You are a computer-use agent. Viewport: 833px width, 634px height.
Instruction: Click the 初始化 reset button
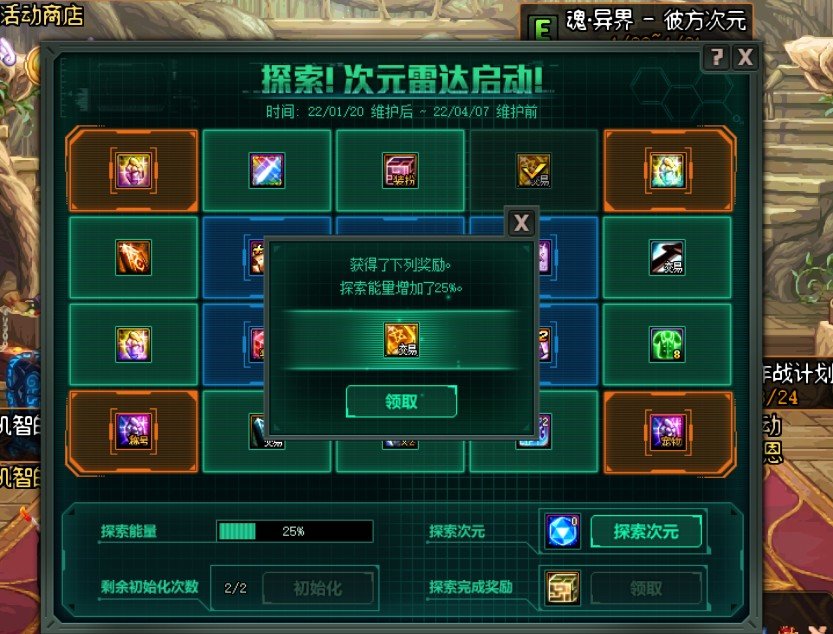(318, 588)
